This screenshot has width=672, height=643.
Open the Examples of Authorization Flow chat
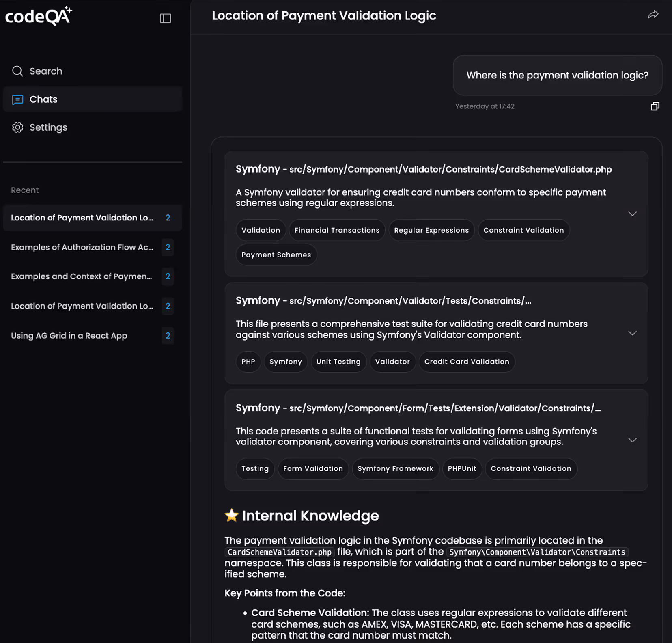[82, 247]
